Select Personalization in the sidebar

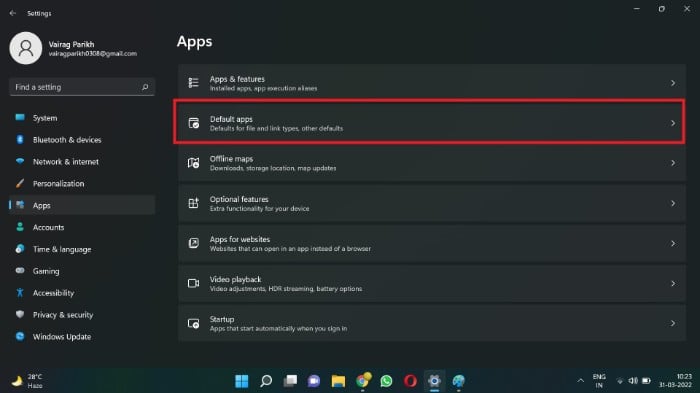[82, 184]
